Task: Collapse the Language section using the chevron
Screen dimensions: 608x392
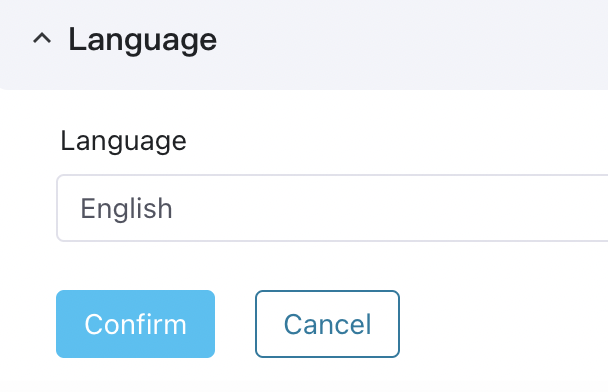Action: pyautogui.click(x=42, y=38)
